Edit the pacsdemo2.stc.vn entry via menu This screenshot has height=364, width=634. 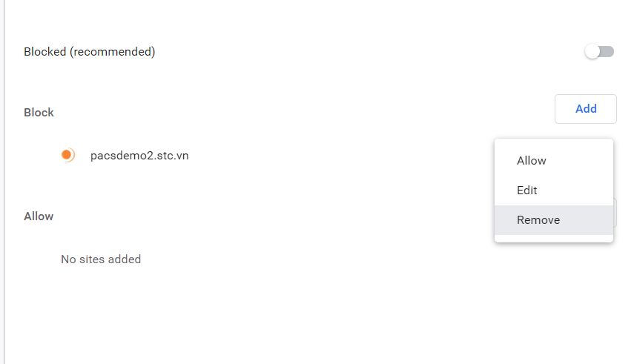tap(527, 191)
